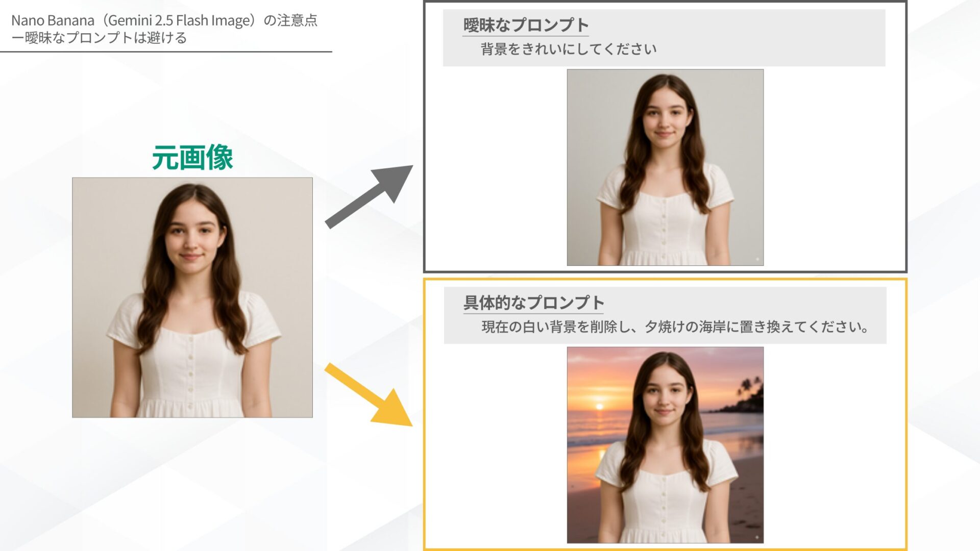Click the sun in the beach image
The width and height of the screenshot is (980, 551).
(x=599, y=407)
